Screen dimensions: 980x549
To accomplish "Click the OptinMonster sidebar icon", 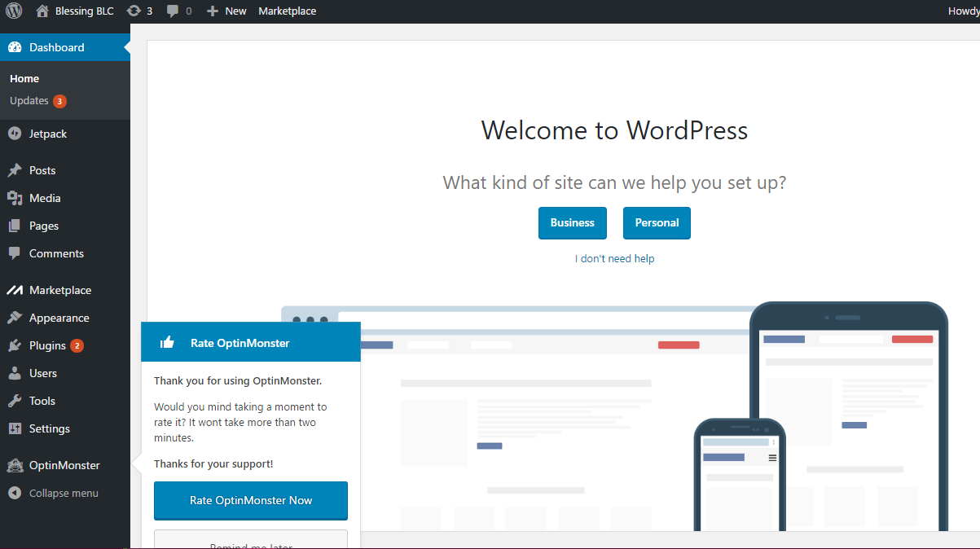I will pyautogui.click(x=15, y=466).
